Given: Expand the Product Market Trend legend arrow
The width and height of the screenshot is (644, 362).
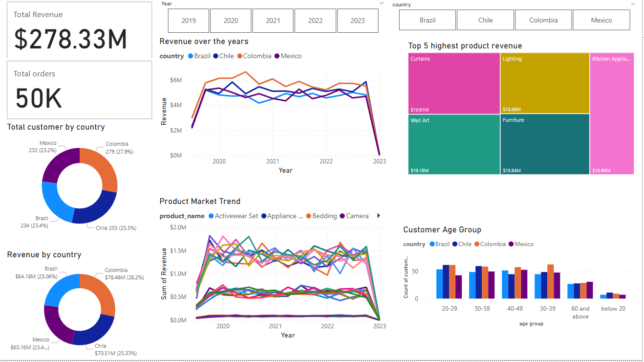Looking at the screenshot, I should [379, 215].
